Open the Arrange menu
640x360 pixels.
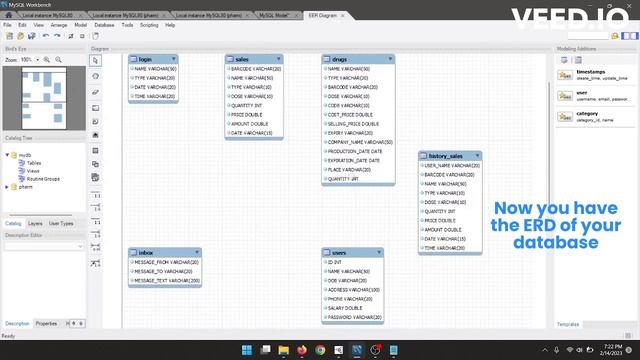(59, 25)
